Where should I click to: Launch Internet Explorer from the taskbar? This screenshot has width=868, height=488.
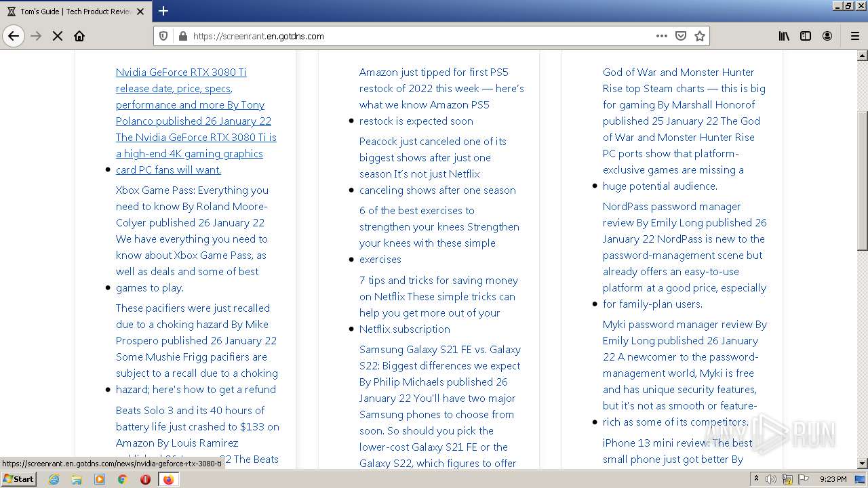[54, 479]
